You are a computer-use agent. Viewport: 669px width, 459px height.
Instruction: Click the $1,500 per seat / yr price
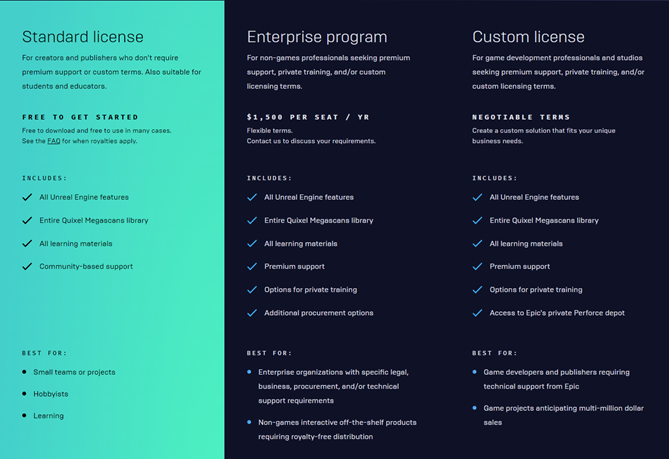(x=308, y=117)
